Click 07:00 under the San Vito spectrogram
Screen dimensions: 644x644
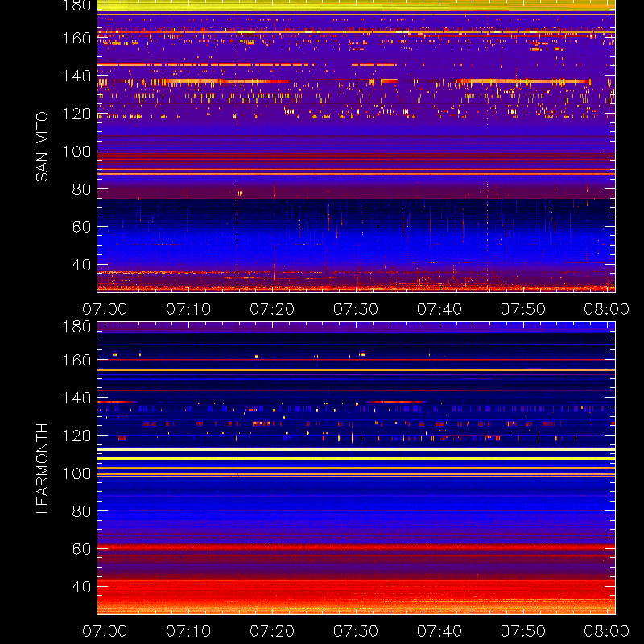[105, 309]
